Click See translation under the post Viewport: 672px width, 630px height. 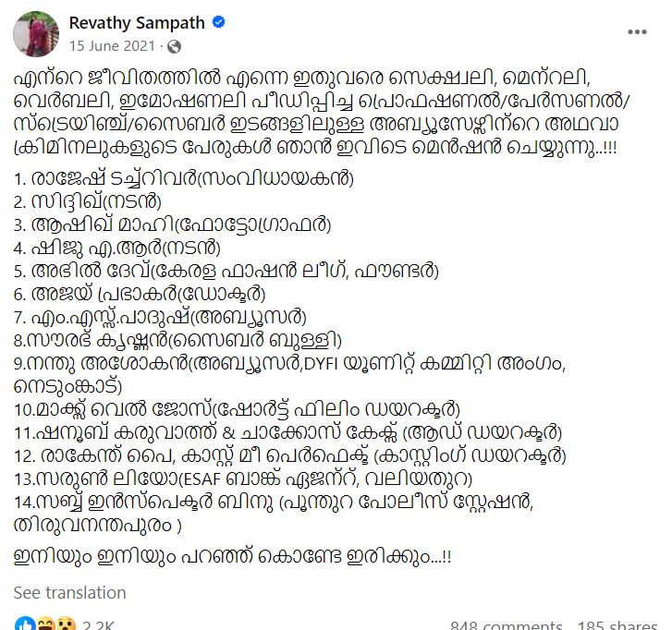tap(70, 592)
